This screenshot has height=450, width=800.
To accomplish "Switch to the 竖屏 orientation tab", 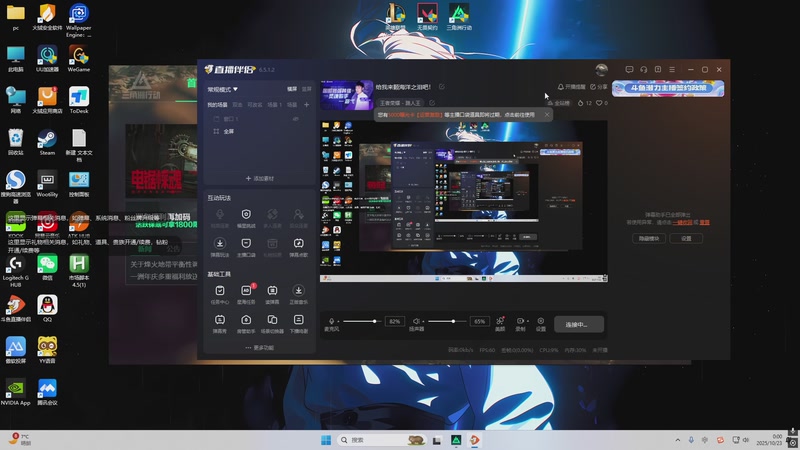I will (x=306, y=89).
